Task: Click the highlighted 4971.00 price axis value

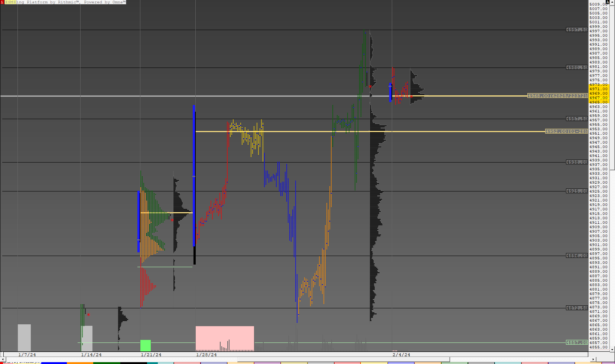Action: (x=598, y=89)
